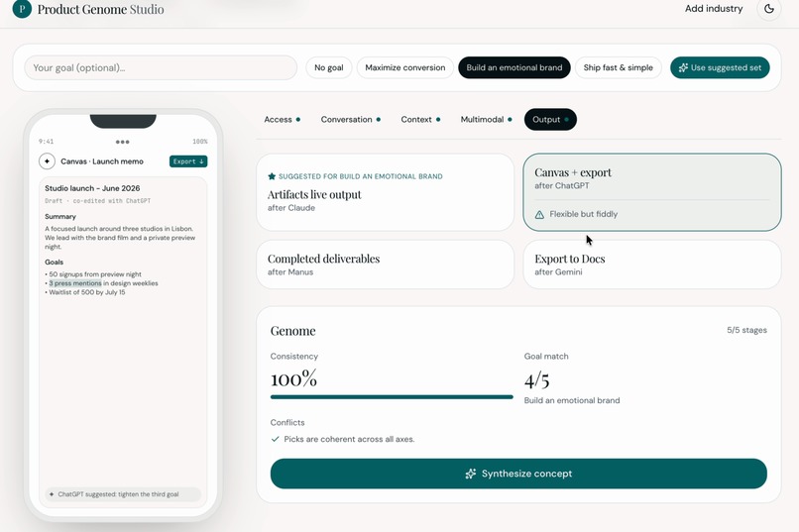Click the Consistency progress bar
799x532 pixels.
392,396
